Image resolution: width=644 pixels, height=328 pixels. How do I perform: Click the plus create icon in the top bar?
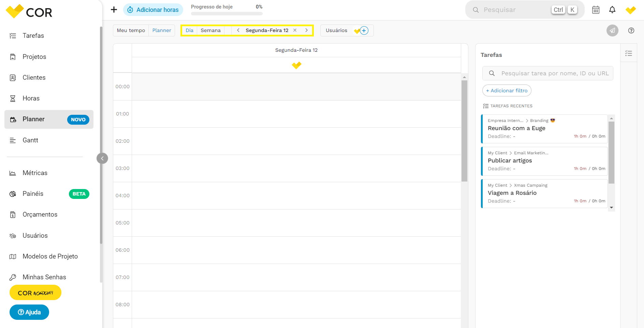click(114, 10)
